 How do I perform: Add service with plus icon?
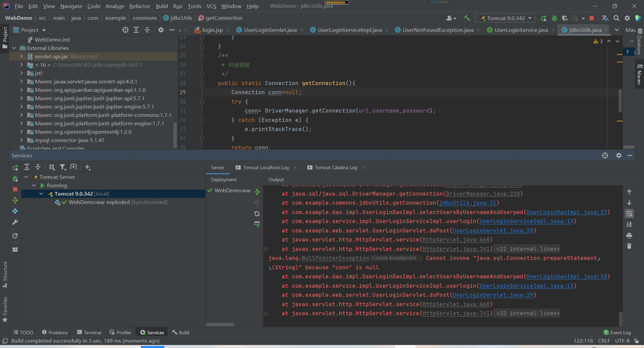coord(88,167)
